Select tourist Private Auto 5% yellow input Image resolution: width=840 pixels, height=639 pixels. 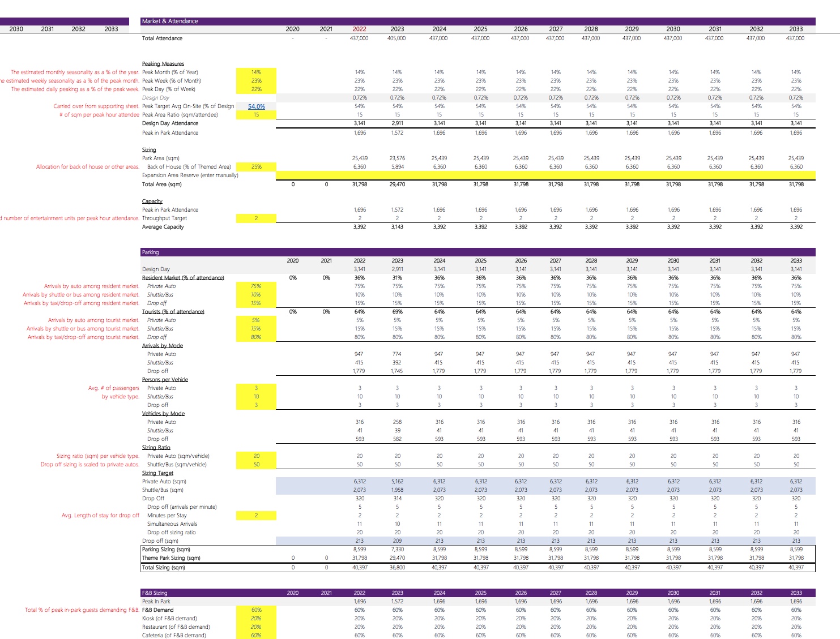(x=256, y=320)
